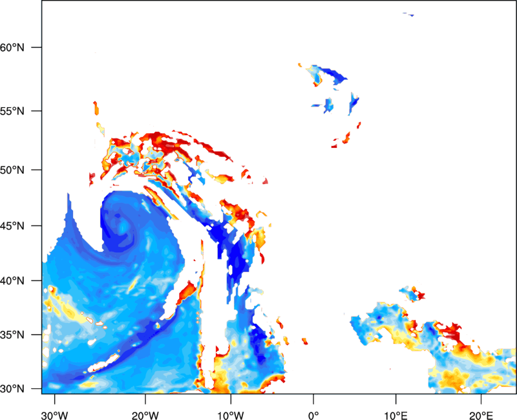Click the 20°W longitude label
Screen dimensions: 517x420
pos(145,415)
